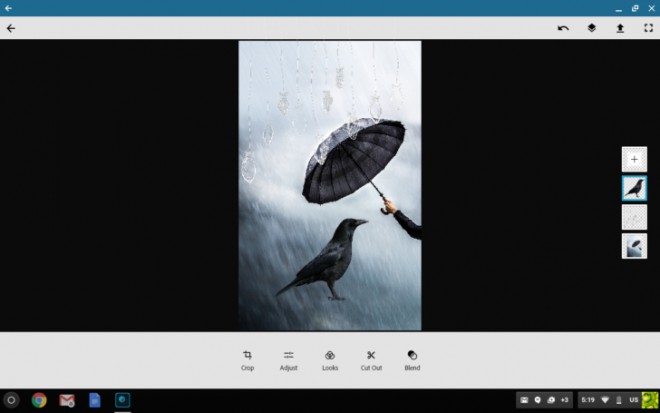The height and width of the screenshot is (413, 660).
Task: Select the rain texture layer thumbnail
Action: 634,217
